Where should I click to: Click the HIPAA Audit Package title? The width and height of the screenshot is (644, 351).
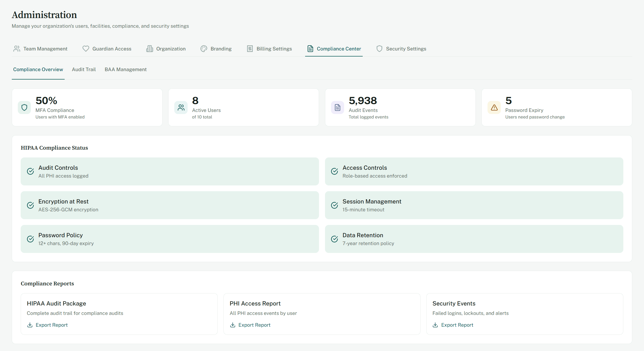pos(56,303)
